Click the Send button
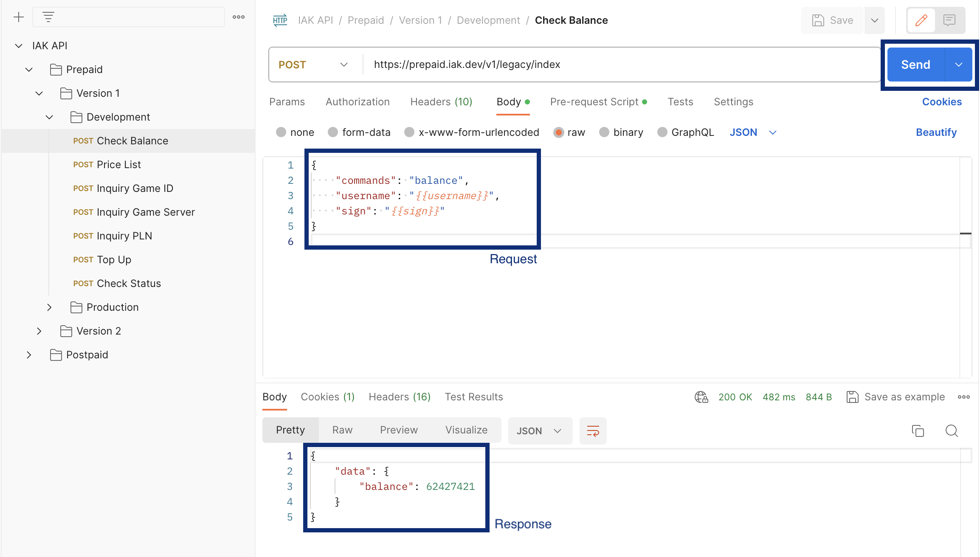Screen dimensions: 980x557 (915, 64)
